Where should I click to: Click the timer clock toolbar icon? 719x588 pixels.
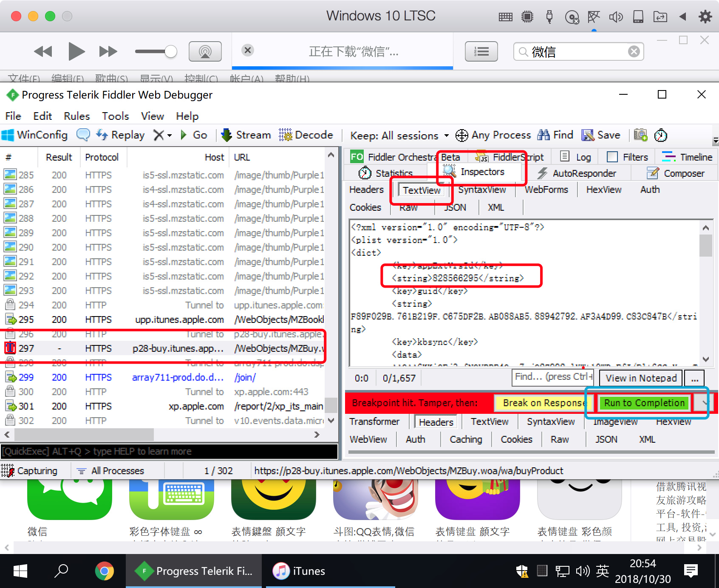(661, 136)
